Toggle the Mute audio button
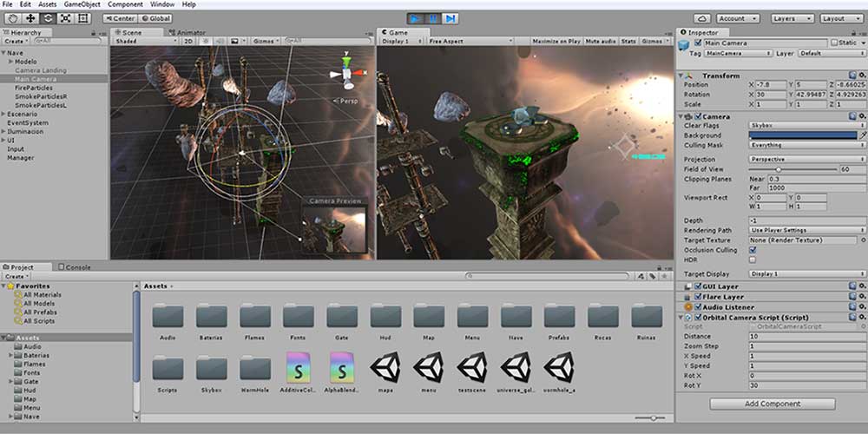 pyautogui.click(x=601, y=41)
